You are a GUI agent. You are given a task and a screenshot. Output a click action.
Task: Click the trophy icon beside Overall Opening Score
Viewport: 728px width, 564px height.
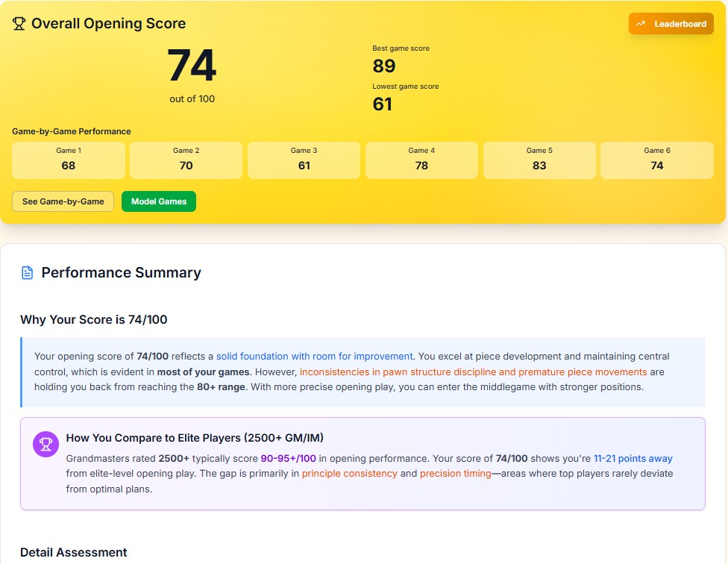[19, 24]
